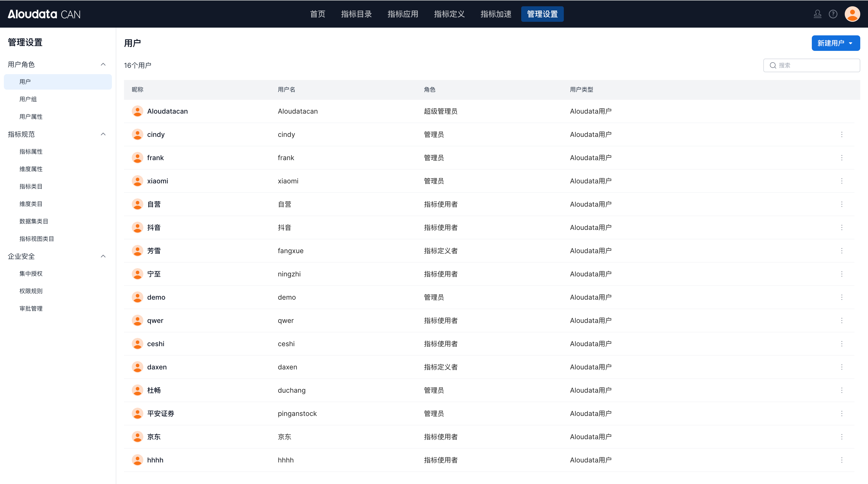Select 用户组 in the sidebar
This screenshot has height=484, width=868.
click(28, 99)
